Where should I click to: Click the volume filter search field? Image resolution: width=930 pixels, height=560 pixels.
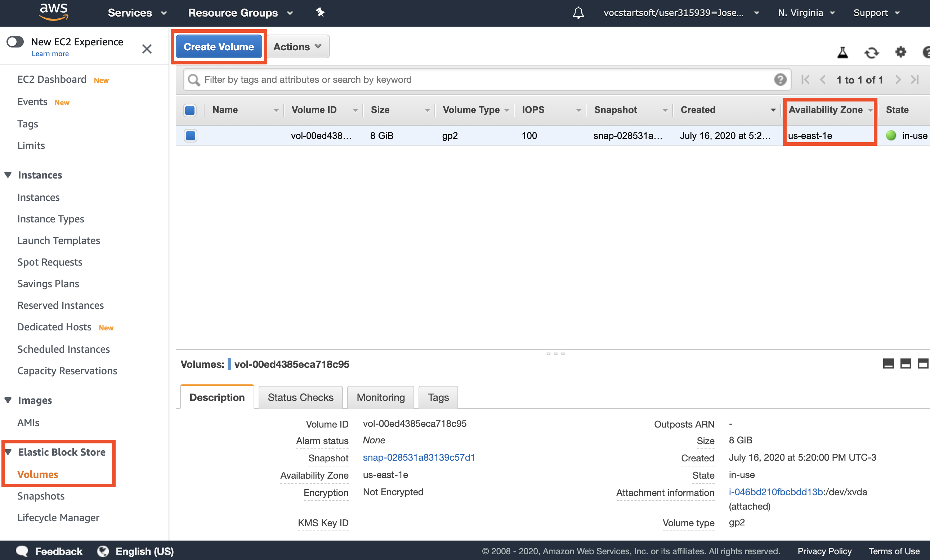(483, 80)
